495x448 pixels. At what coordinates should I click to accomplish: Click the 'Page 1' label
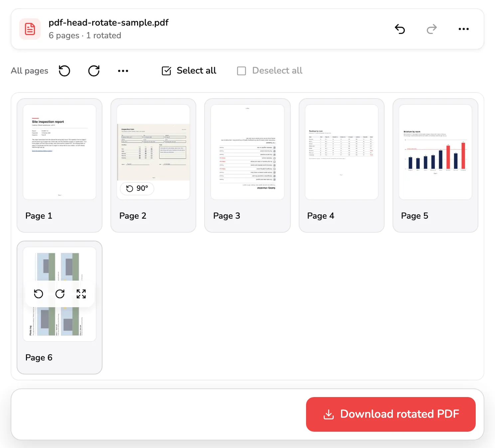(39, 216)
